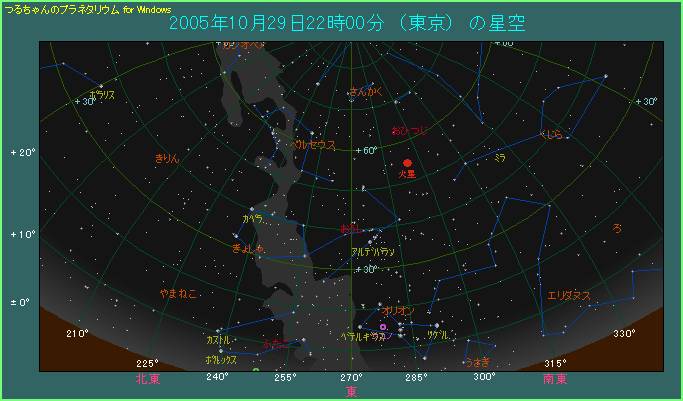This screenshot has width=683, height=401.
Task: Click the +20° altitude scale label
Action: 22,153
